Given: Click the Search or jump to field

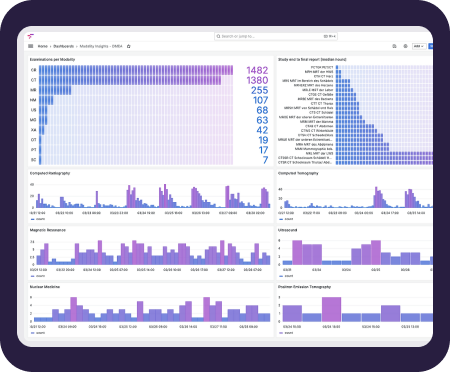Looking at the screenshot, I should point(276,36).
